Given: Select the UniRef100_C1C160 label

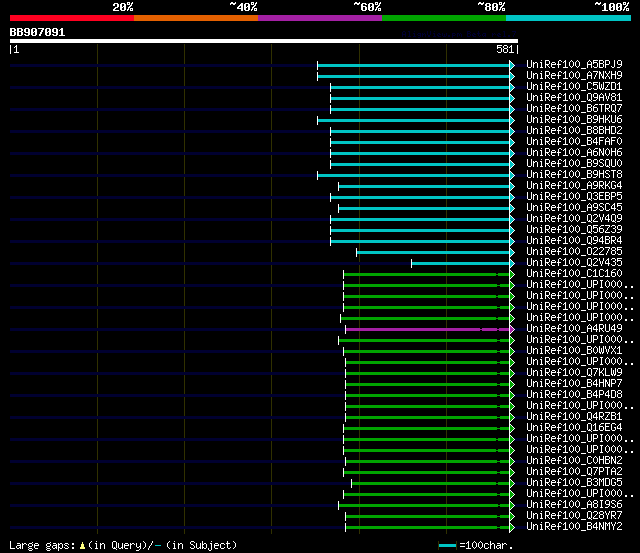Looking at the screenshot, I should (574, 273).
